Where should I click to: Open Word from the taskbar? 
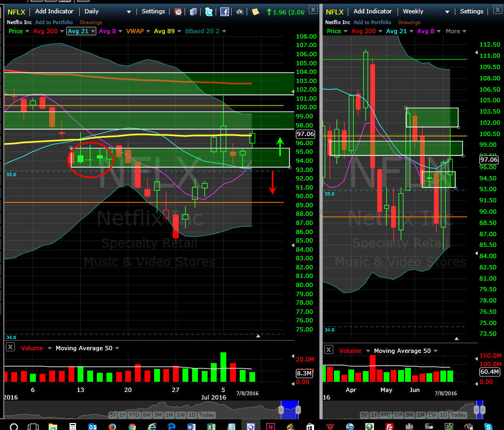coord(192,426)
